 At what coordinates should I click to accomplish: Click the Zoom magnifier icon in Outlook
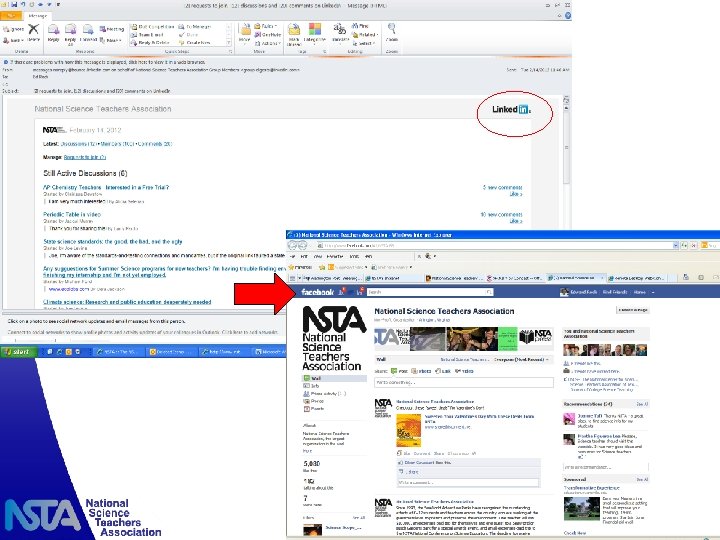[392, 28]
